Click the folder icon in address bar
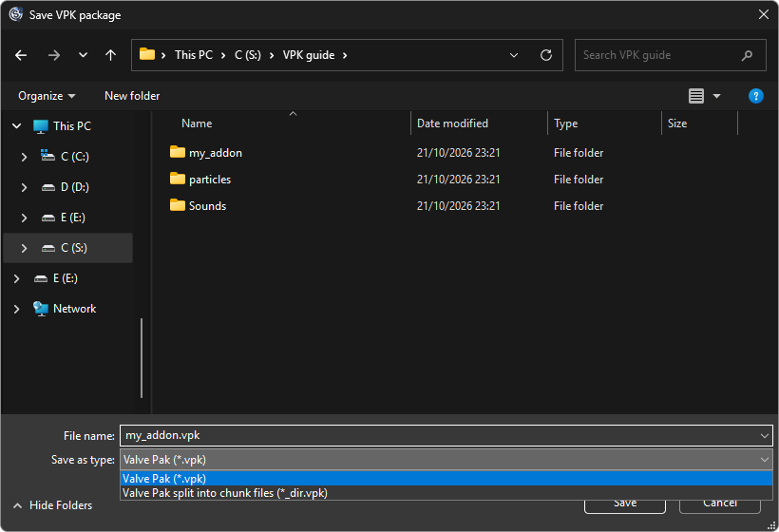Image resolution: width=779 pixels, height=532 pixels. (x=147, y=54)
